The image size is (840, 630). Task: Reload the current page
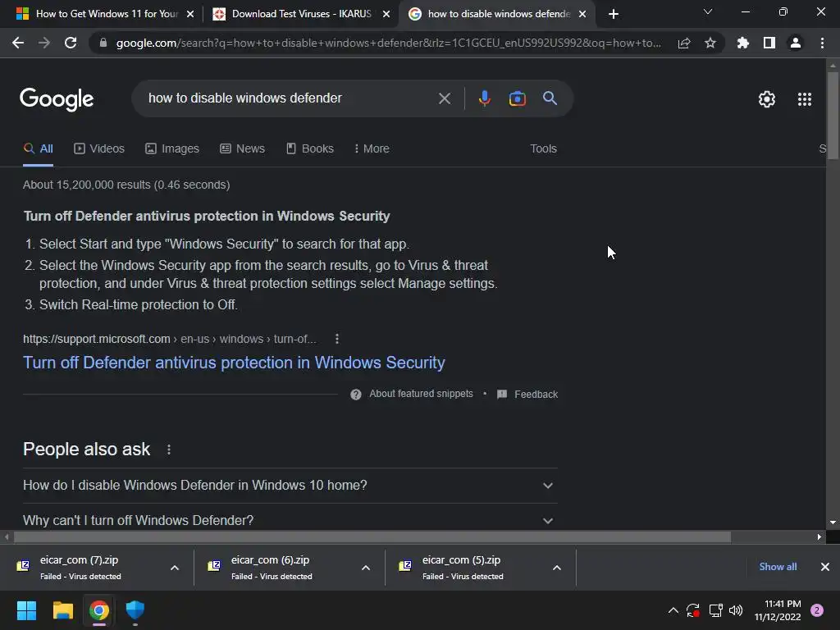point(71,43)
